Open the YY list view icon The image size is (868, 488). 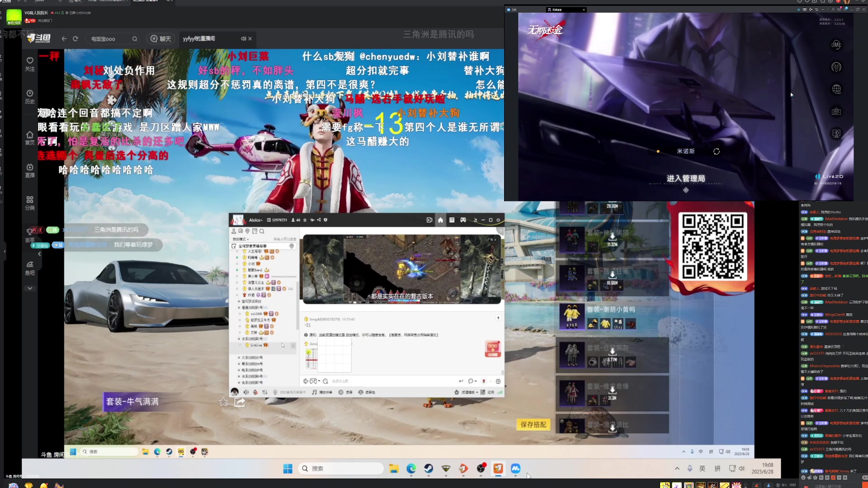point(452,220)
